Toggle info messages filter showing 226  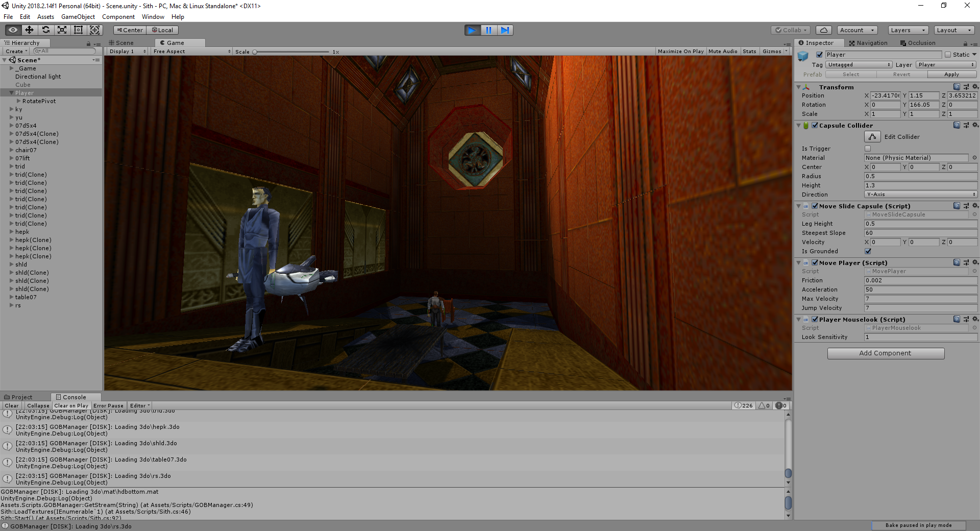click(x=744, y=406)
